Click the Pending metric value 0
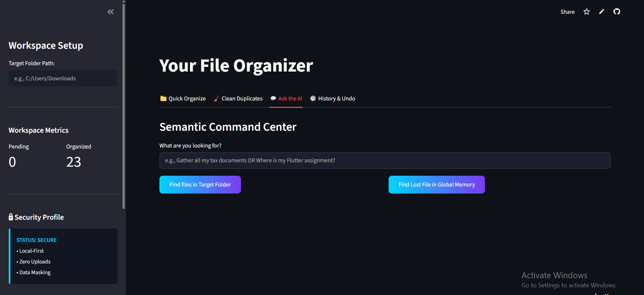Viewport: 644px width, 295px height. click(12, 162)
